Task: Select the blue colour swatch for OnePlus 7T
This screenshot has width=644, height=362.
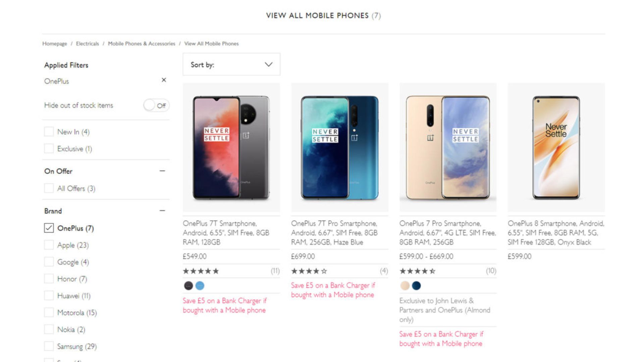Action: click(x=200, y=286)
